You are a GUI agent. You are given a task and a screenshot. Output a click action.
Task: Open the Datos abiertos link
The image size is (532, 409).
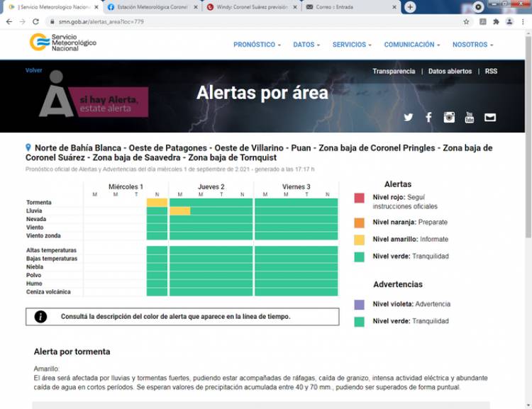click(x=450, y=71)
